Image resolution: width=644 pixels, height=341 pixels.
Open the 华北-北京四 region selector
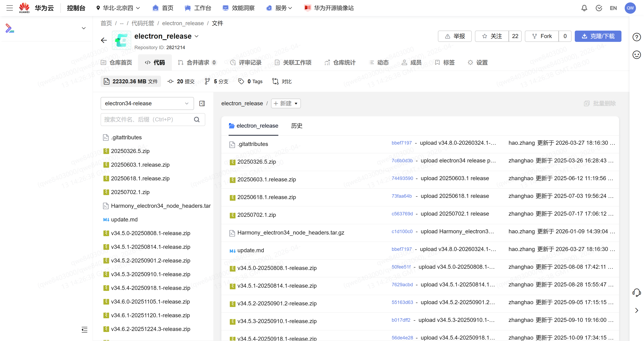118,8
